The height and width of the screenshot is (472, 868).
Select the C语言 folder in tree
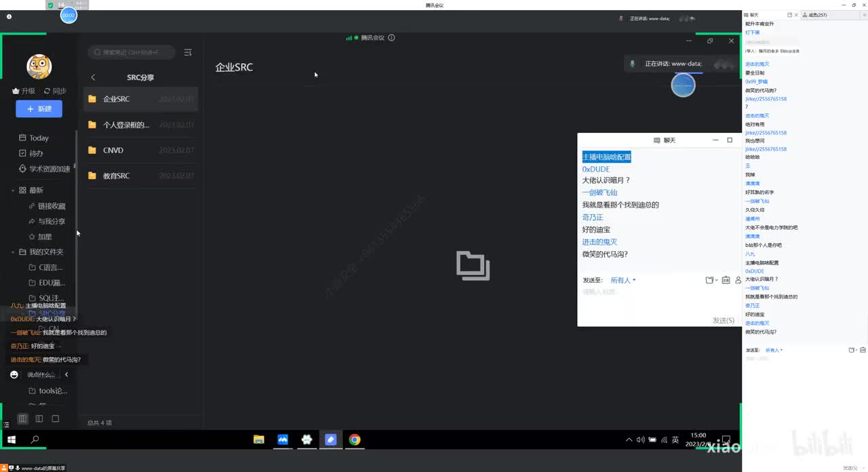[47, 267]
